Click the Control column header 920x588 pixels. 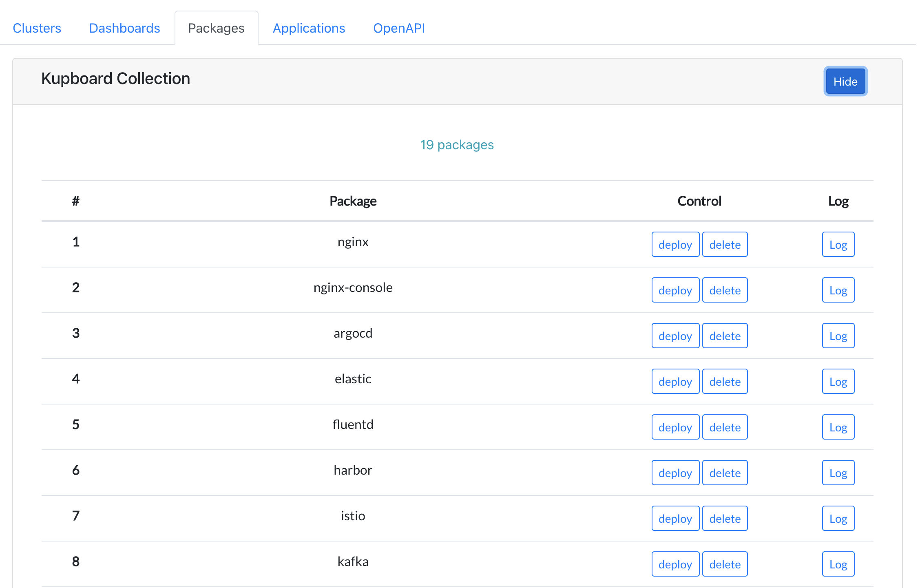tap(699, 201)
